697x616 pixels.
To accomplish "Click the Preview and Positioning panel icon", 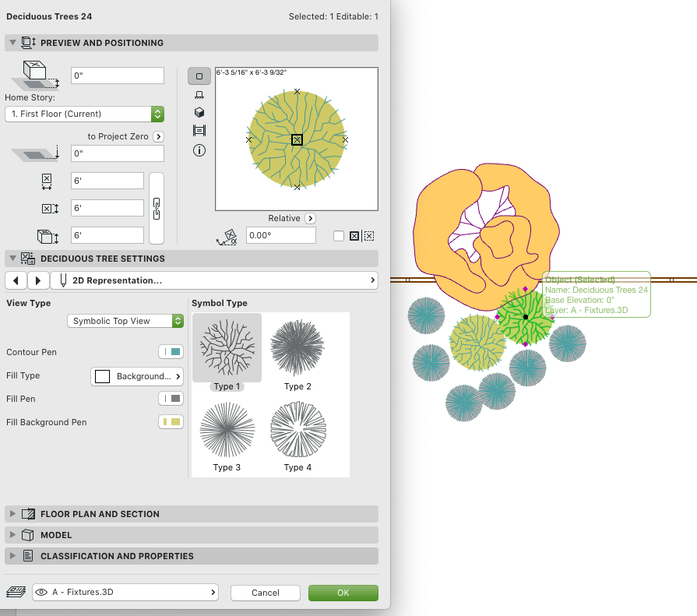I will point(29,43).
